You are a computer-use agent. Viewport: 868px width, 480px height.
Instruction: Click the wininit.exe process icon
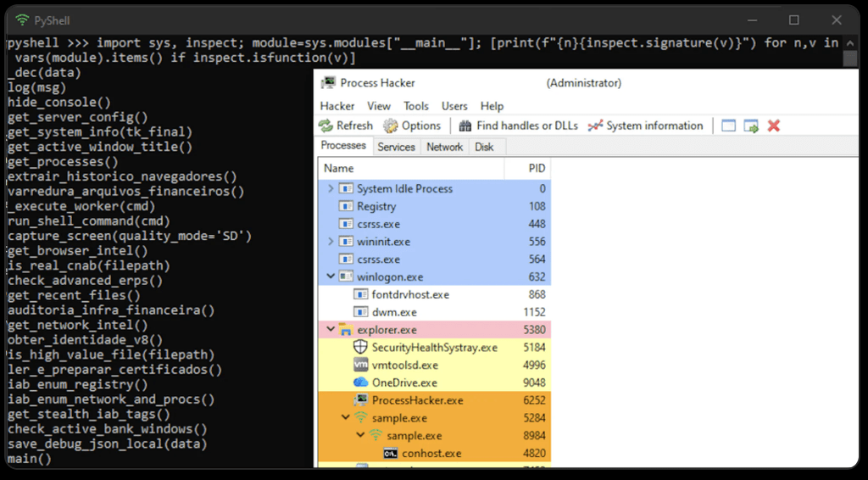pos(346,242)
